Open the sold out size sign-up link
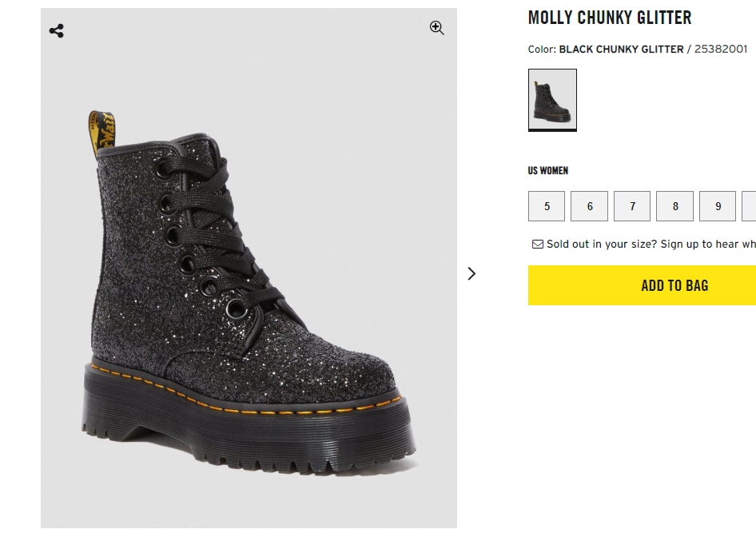The width and height of the screenshot is (756, 537). (x=651, y=245)
